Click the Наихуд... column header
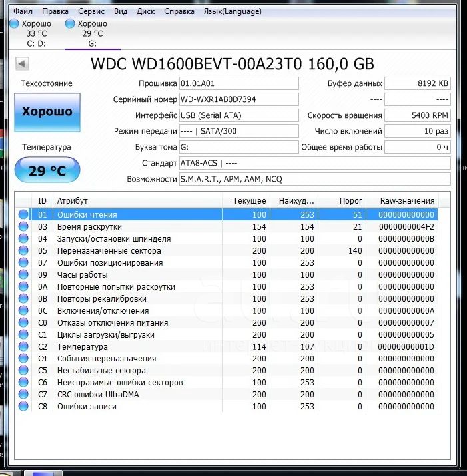This screenshot has height=476, width=467. (x=294, y=200)
